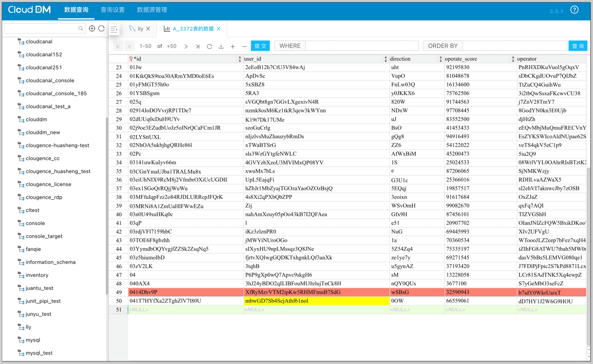Click the help question mark icon

(574, 10)
